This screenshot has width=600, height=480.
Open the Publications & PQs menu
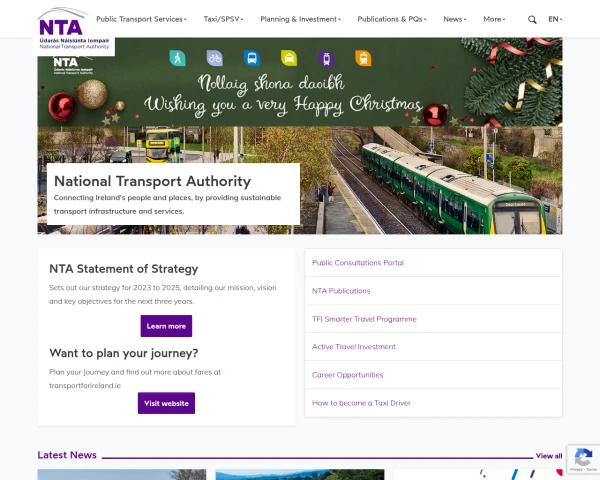392,19
